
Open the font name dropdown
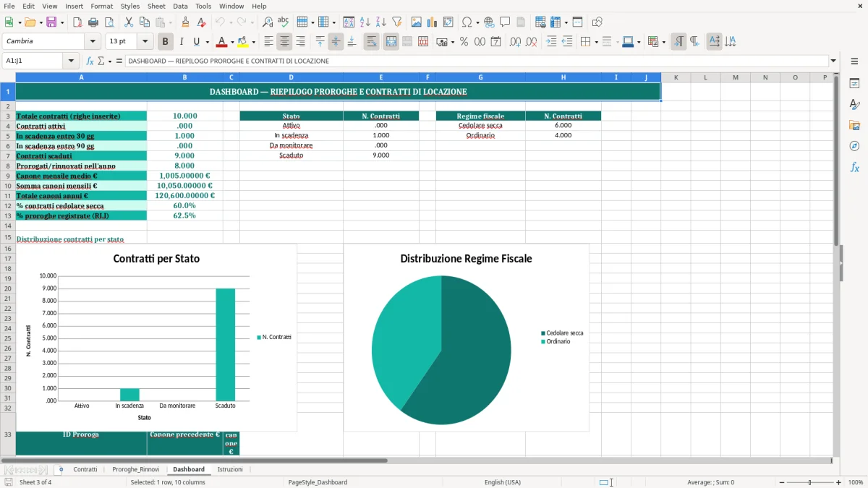coord(93,42)
